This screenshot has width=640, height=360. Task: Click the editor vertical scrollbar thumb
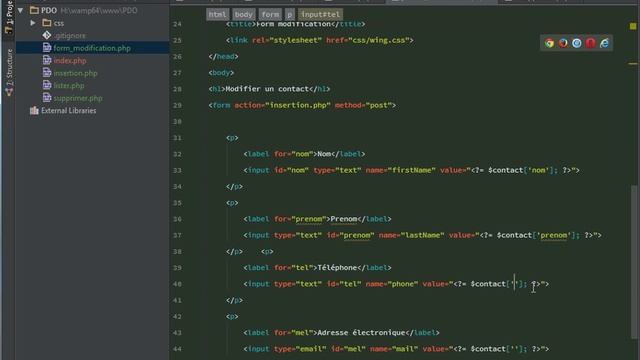633,261
